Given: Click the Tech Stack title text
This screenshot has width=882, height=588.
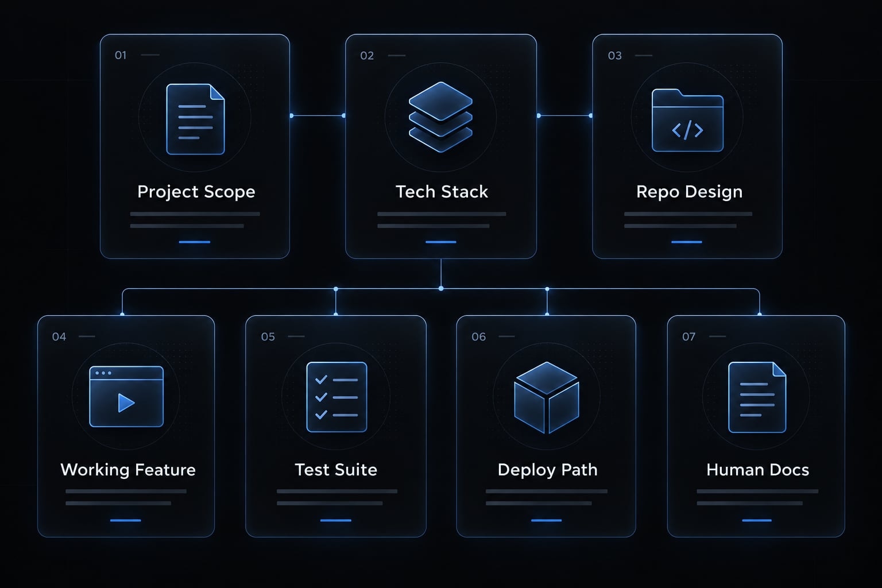Looking at the screenshot, I should [442, 192].
